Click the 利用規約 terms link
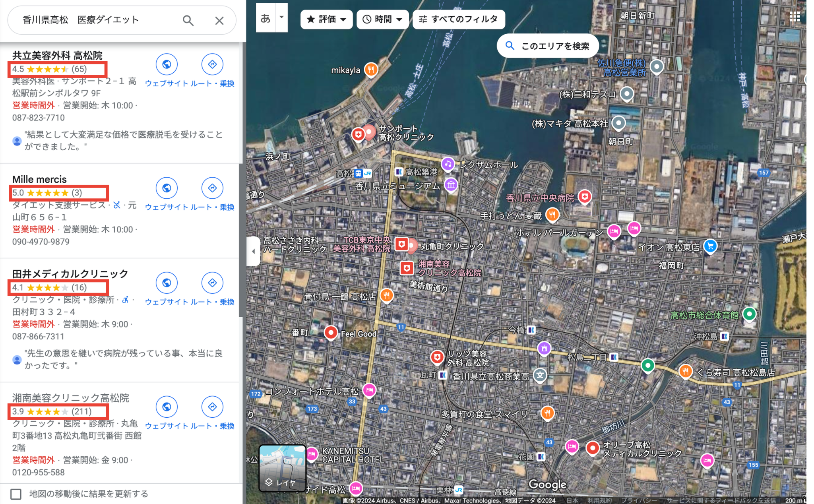 point(599,500)
